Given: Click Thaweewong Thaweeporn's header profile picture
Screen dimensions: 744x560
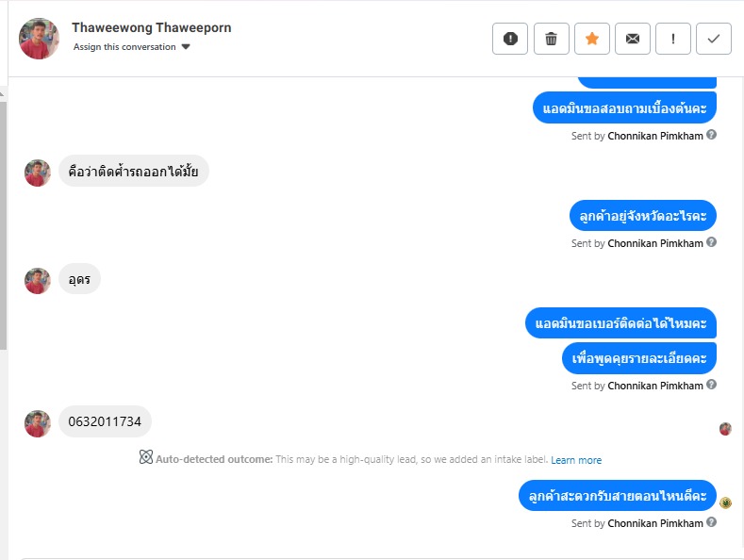Looking at the screenshot, I should [39, 38].
